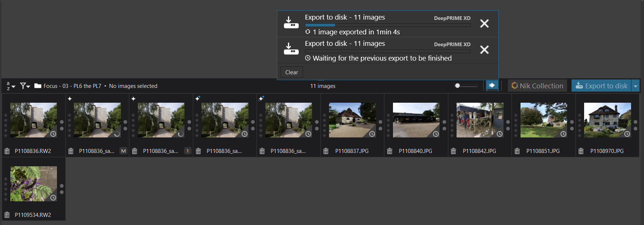Click the virtual copy badge numbered 1
644x225 pixels.
187,151
